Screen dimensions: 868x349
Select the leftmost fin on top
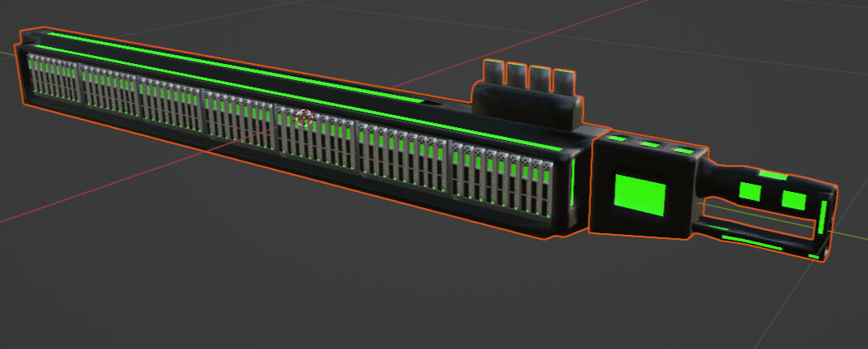[493, 74]
